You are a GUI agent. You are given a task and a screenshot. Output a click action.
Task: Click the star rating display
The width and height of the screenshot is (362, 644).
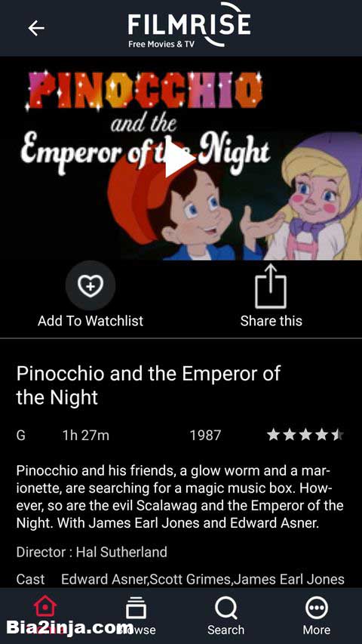(x=305, y=435)
